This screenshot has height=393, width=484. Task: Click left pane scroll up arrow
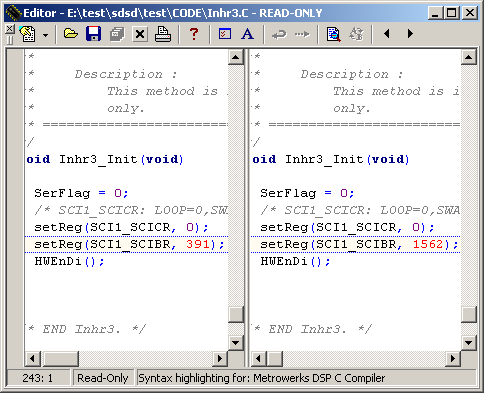(236, 57)
